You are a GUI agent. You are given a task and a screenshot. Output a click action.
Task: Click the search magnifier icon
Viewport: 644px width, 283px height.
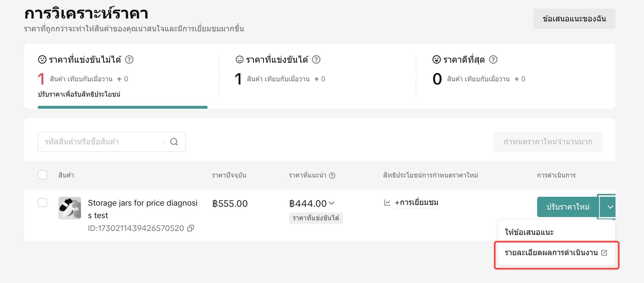pos(174,142)
